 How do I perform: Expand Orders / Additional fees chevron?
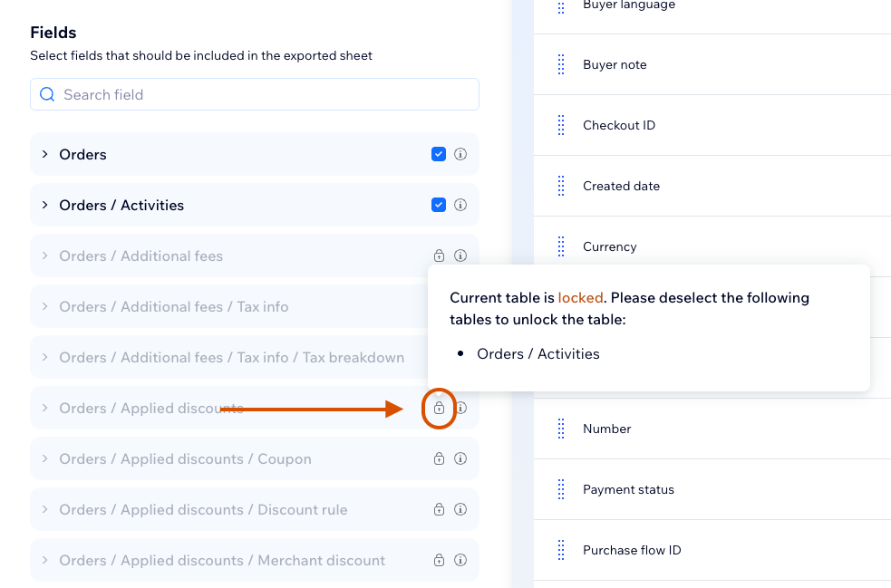coord(45,255)
